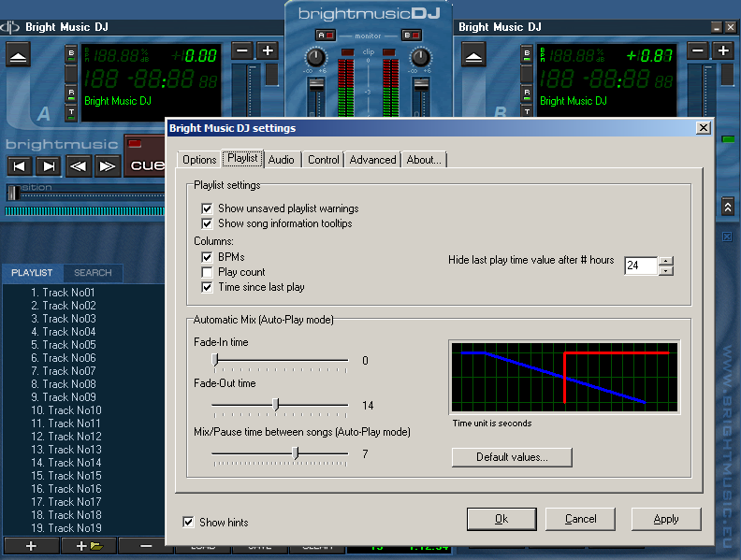Toggle the B button on deck A
The image size is (741, 560).
[71, 54]
